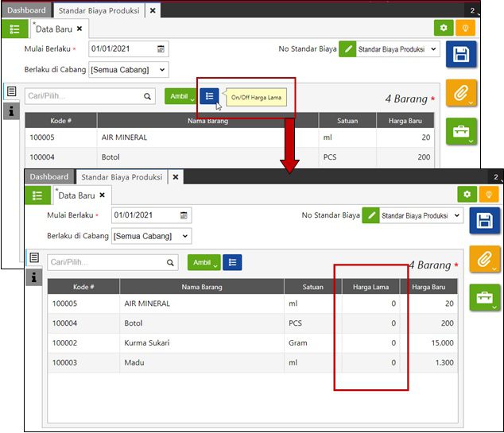Click blue save disk icon in front window

(x=484, y=220)
